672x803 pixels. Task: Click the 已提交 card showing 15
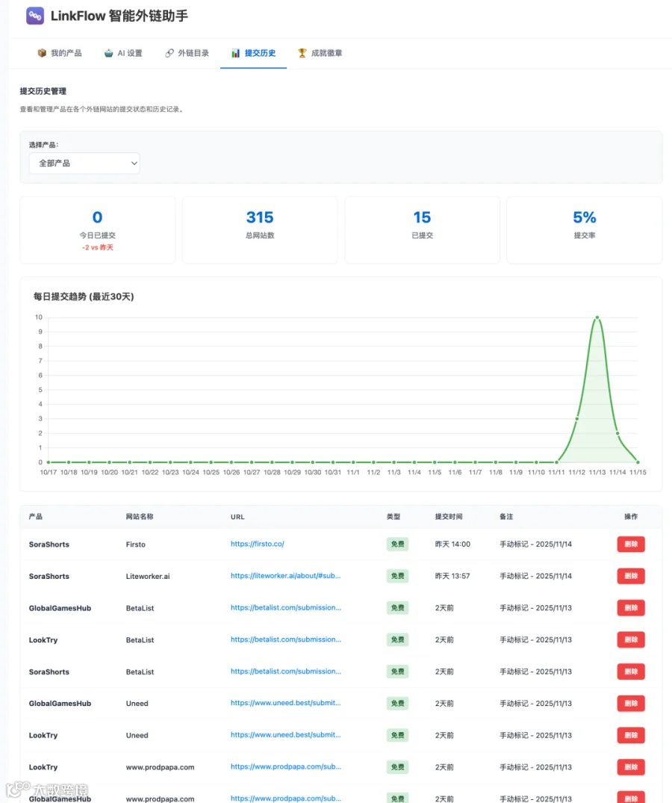(x=422, y=231)
